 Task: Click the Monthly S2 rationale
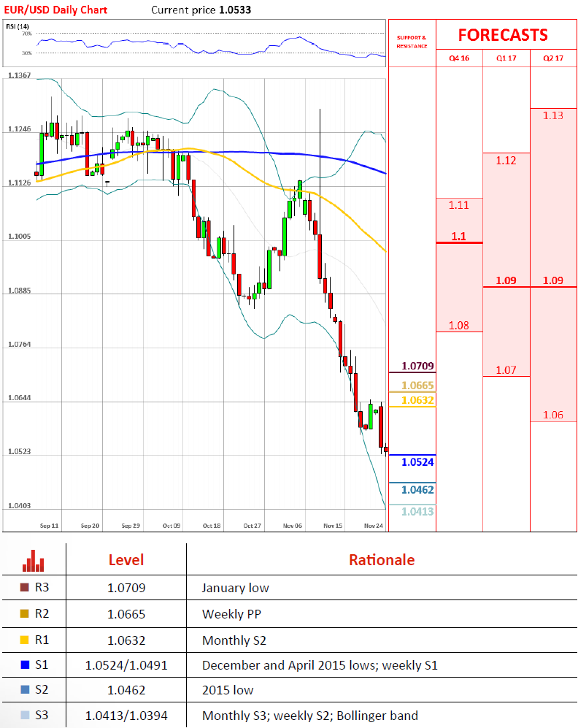tap(234, 640)
